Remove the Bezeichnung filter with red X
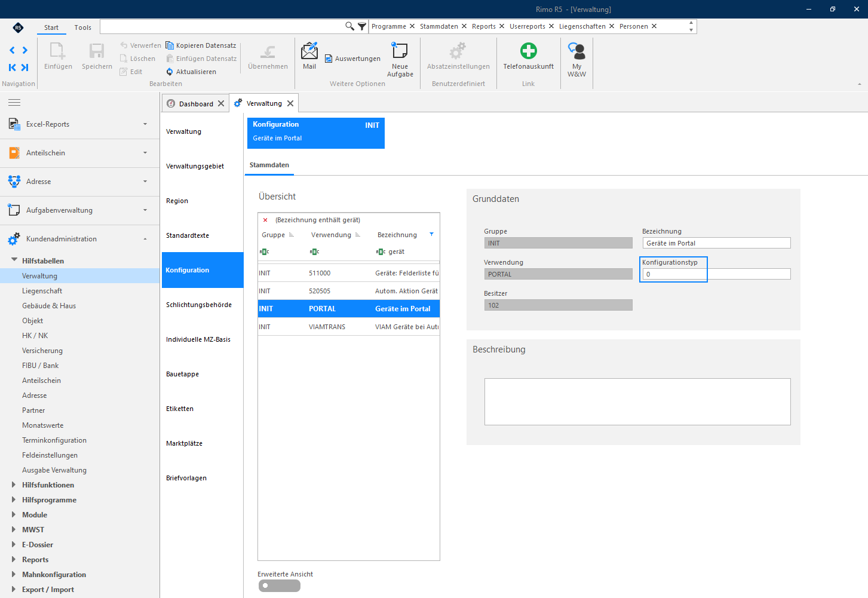Image resolution: width=868 pixels, height=598 pixels. (265, 220)
